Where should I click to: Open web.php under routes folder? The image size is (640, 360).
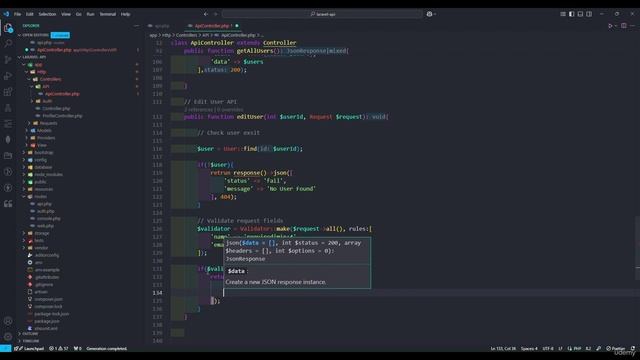(45, 226)
